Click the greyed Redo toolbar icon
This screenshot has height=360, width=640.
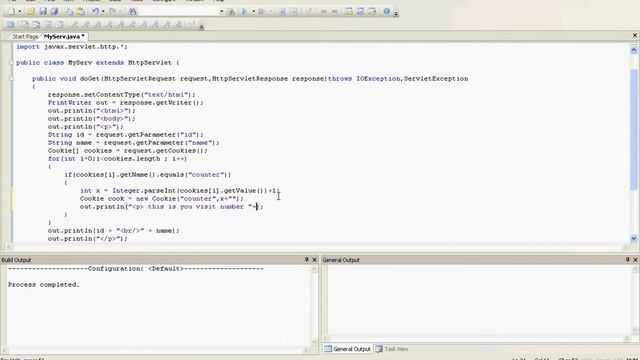(113, 11)
